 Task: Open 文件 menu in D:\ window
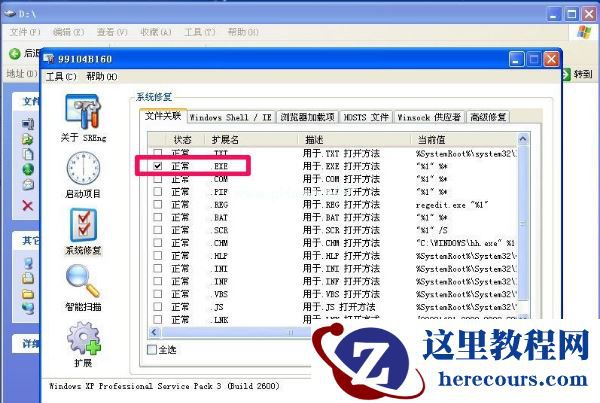click(25, 32)
